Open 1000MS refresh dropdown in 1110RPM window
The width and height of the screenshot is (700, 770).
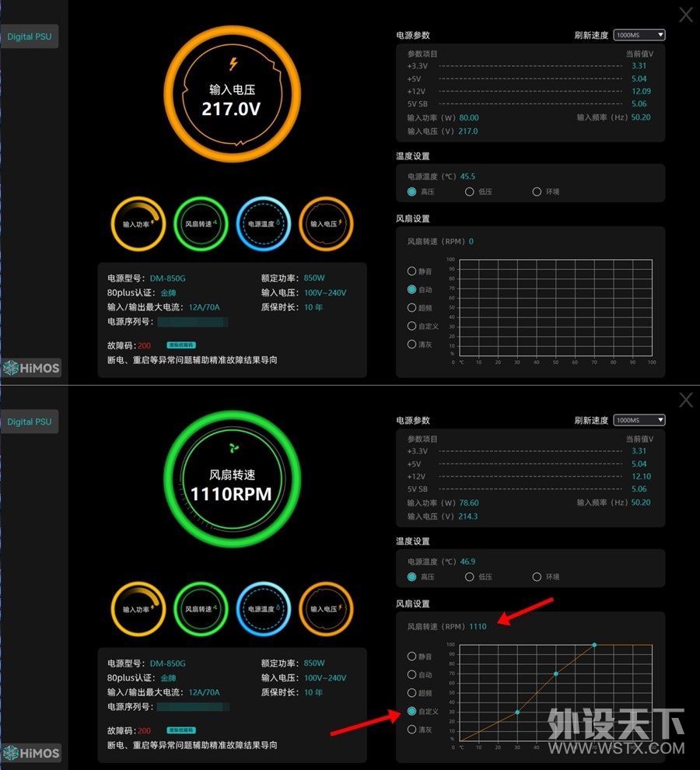(x=639, y=420)
